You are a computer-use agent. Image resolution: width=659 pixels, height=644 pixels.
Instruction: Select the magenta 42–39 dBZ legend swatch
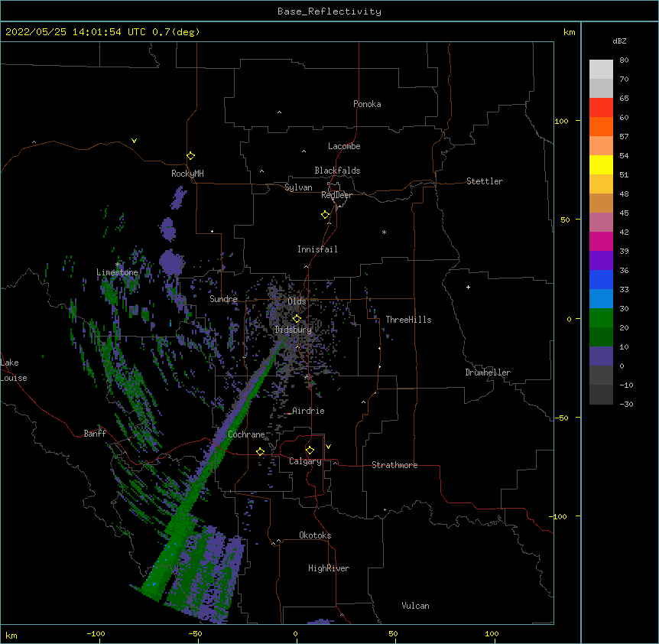(601, 241)
